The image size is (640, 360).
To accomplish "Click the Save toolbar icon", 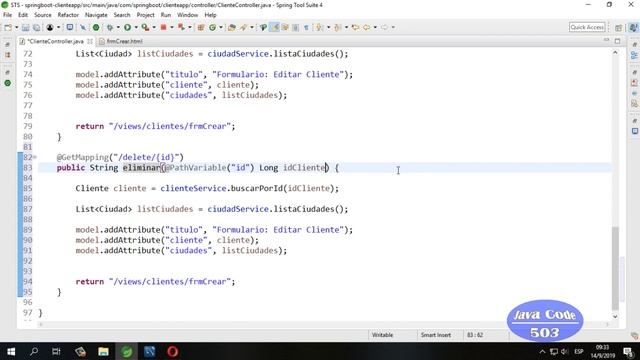I will pyautogui.click(x=26, y=27).
